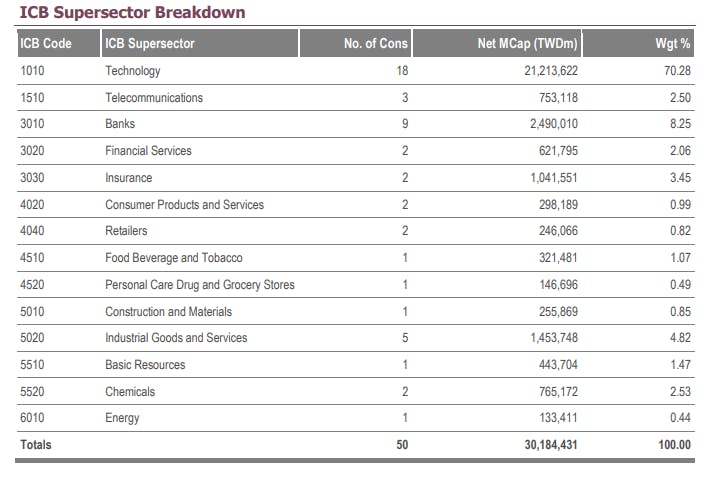
Task: Click the ICB Supersector column header
Action: tap(150, 44)
